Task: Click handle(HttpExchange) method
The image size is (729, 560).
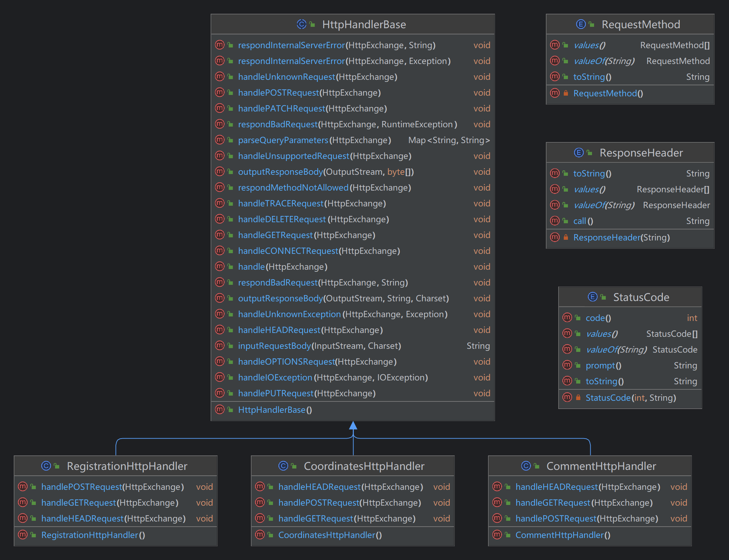Action: click(283, 267)
